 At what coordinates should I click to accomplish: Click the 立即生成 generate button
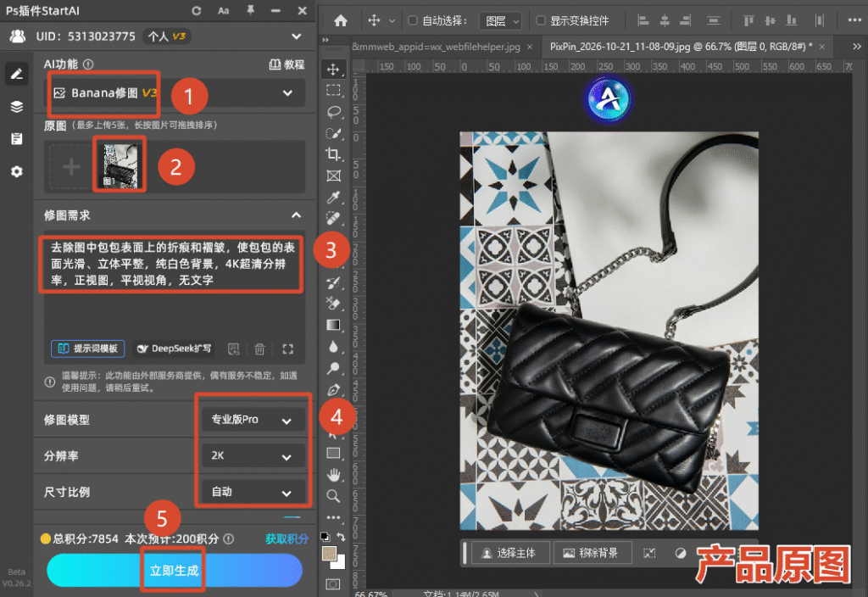(x=175, y=571)
